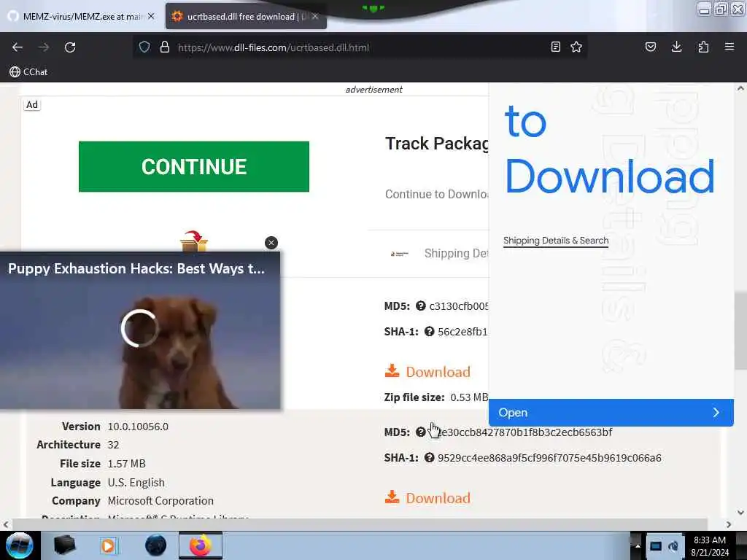Click the lower orange Download link
This screenshot has height=560, width=747.
(x=438, y=498)
